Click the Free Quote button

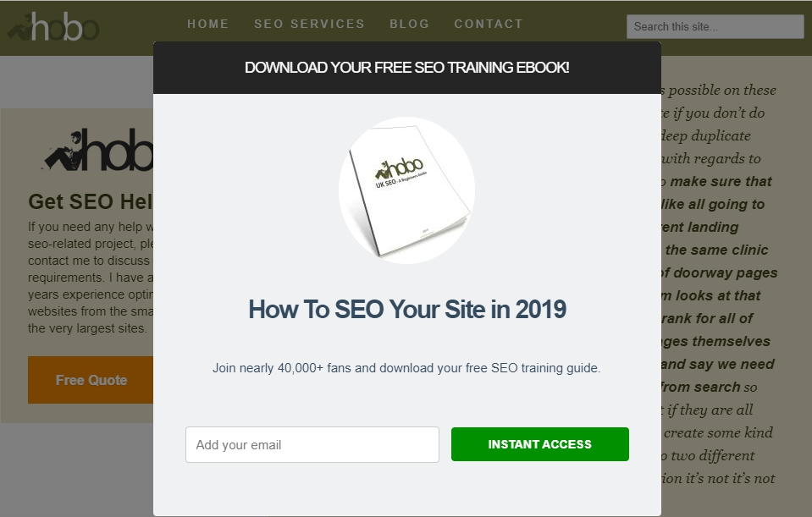pos(91,380)
